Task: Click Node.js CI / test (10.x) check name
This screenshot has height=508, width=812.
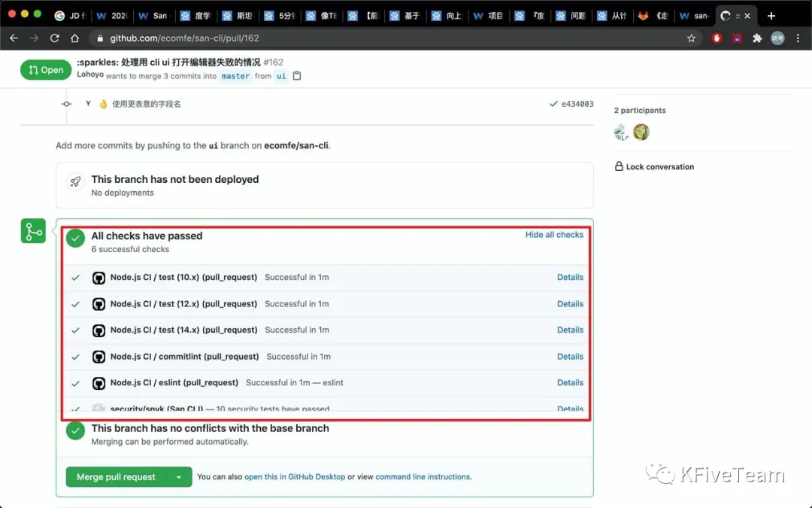Action: click(184, 277)
